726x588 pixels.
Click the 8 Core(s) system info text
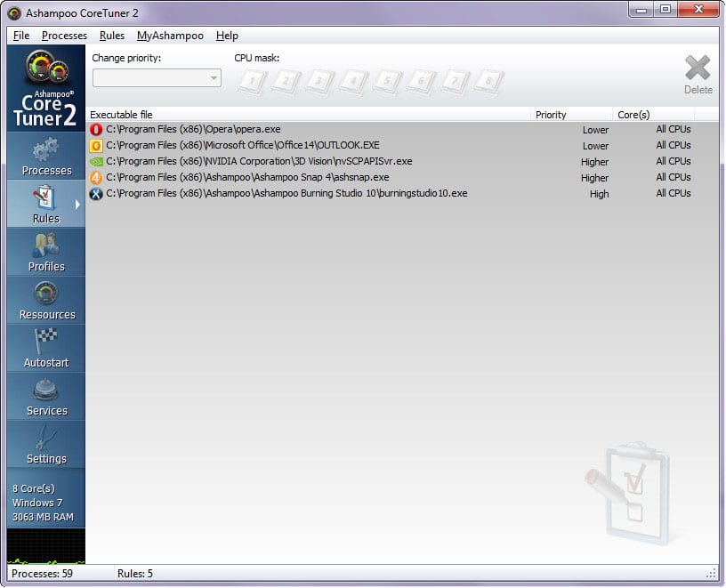pos(34,488)
